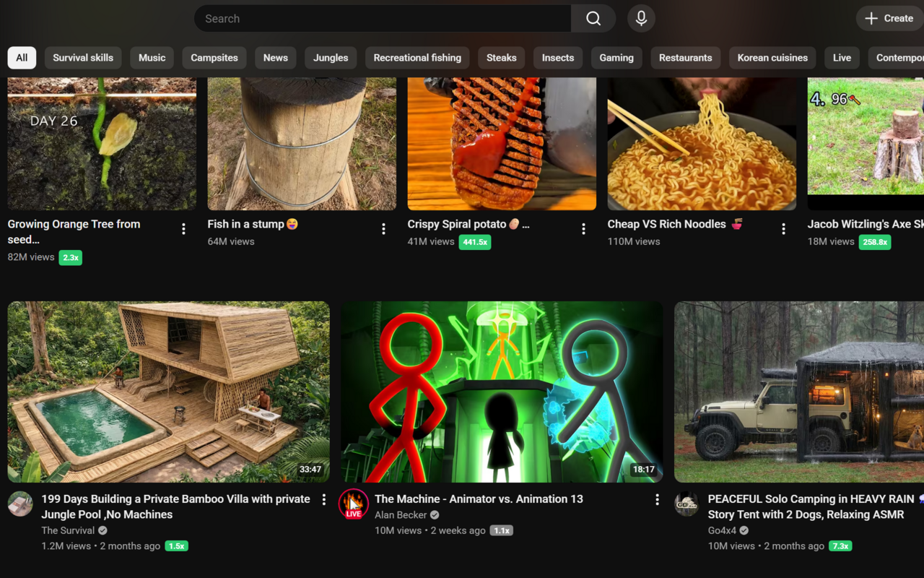Click the gray 1.1x badge
This screenshot has height=578, width=924.
(502, 530)
